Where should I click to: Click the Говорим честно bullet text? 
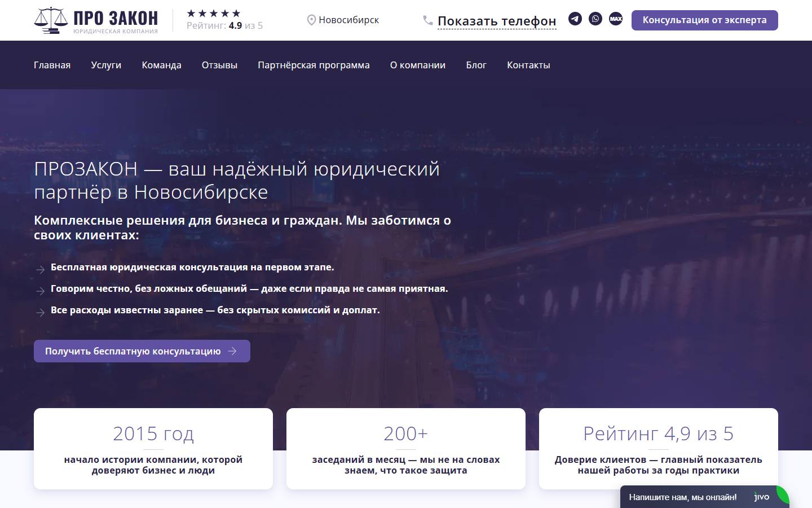249,288
